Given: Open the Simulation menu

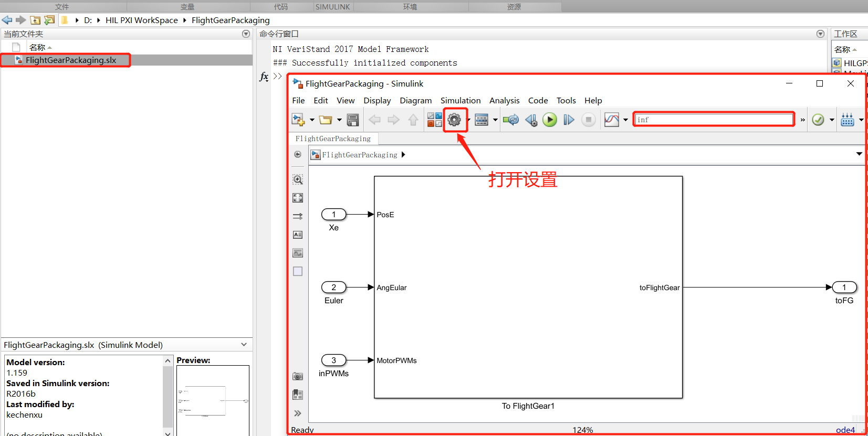Looking at the screenshot, I should [461, 101].
